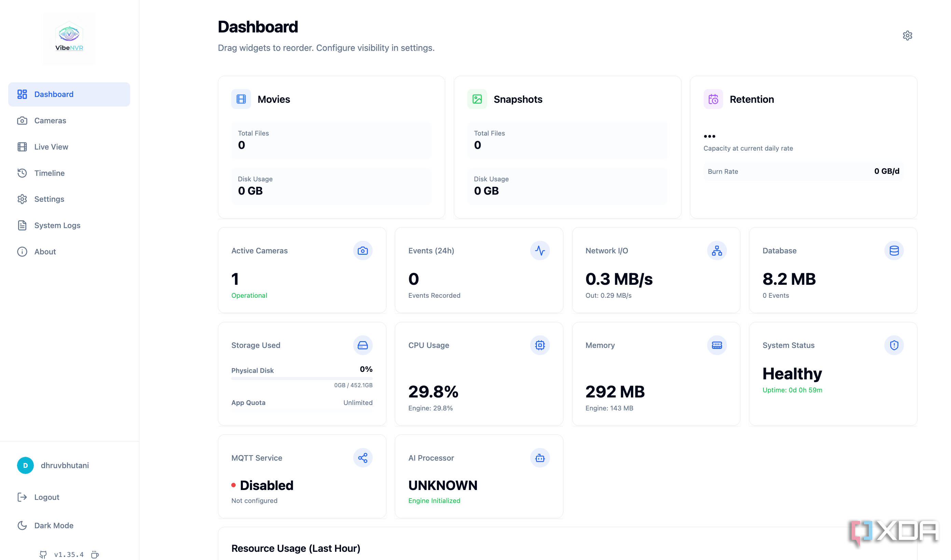The image size is (951, 560).
Task: Click the Snapshots image icon
Action: [x=477, y=99]
